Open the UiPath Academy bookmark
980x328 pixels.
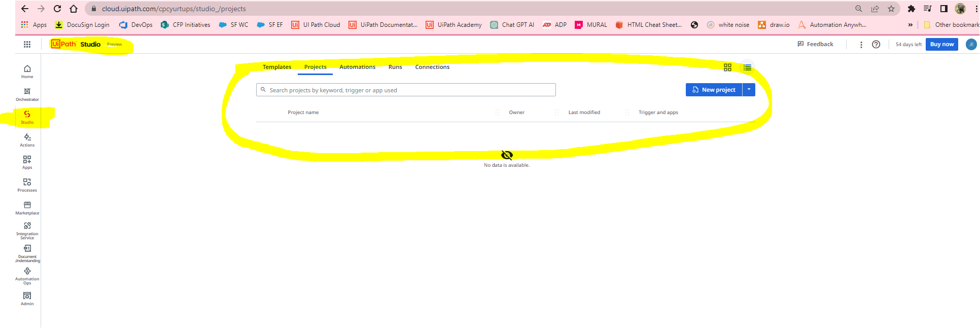[x=454, y=25]
